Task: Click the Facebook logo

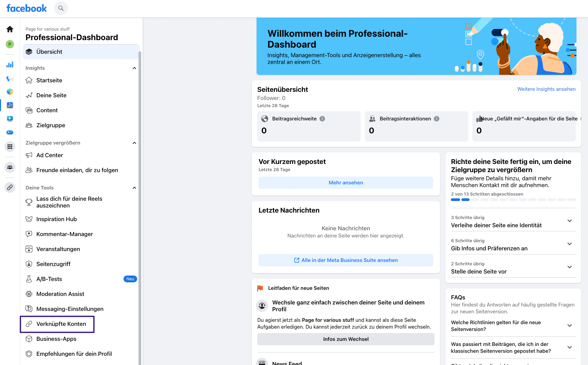Action: coord(27,8)
